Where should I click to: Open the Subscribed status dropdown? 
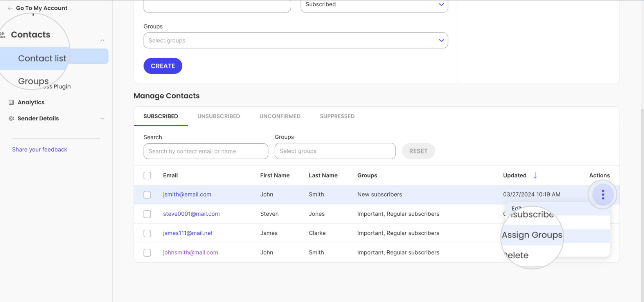(x=374, y=5)
